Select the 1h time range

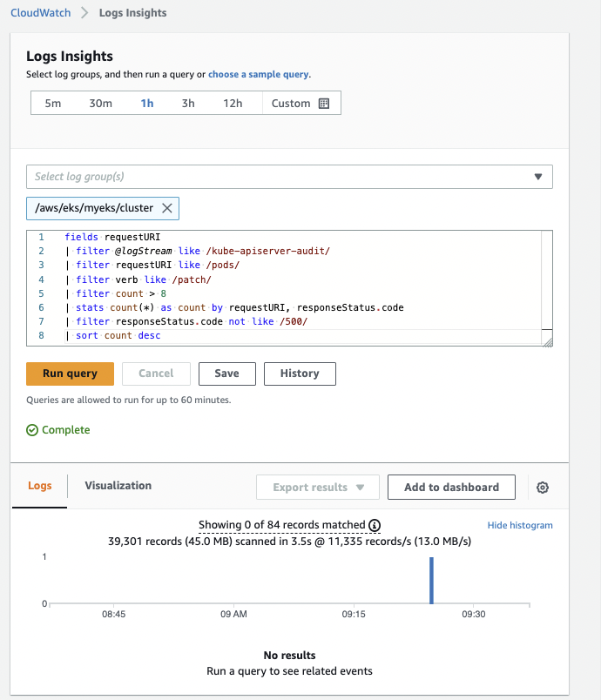(x=147, y=104)
